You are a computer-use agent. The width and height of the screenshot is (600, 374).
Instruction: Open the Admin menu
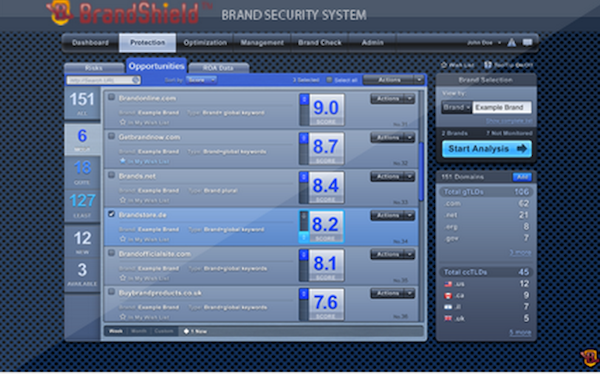(x=372, y=43)
